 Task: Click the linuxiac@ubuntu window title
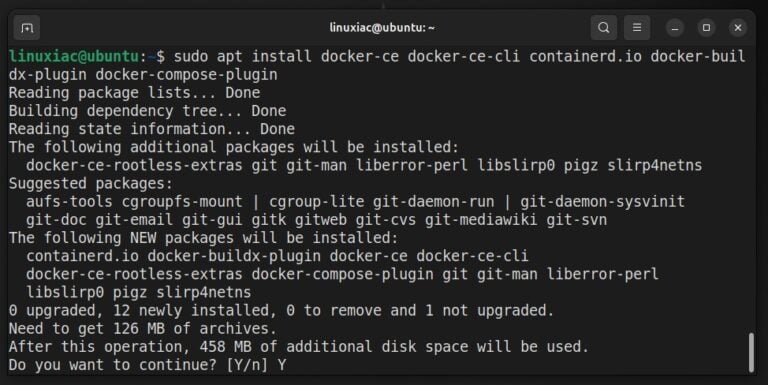click(x=382, y=27)
